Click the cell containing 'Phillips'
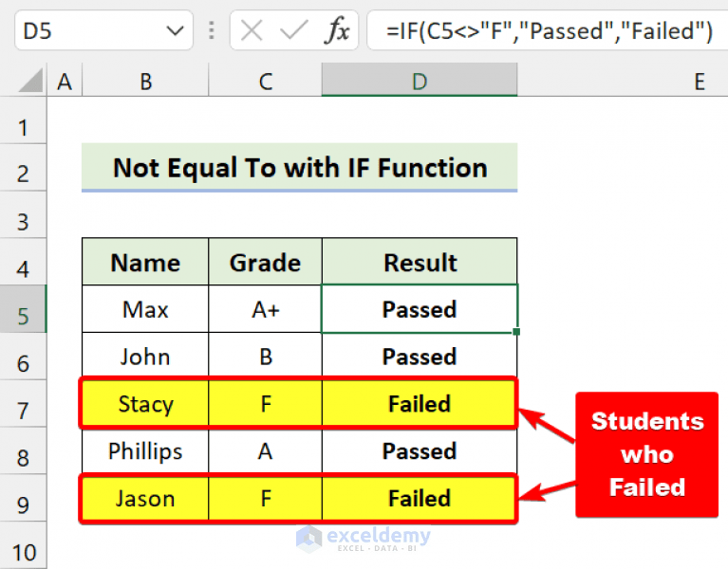Screen dimensions: 728x569 (145, 450)
